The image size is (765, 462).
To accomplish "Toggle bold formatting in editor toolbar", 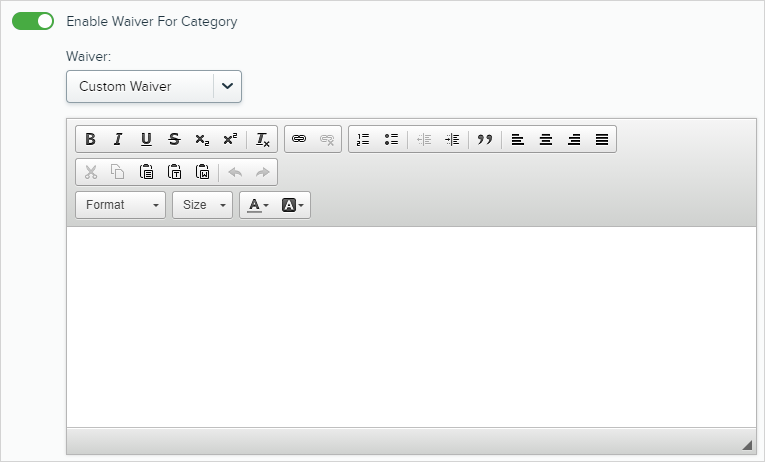I will coord(90,139).
